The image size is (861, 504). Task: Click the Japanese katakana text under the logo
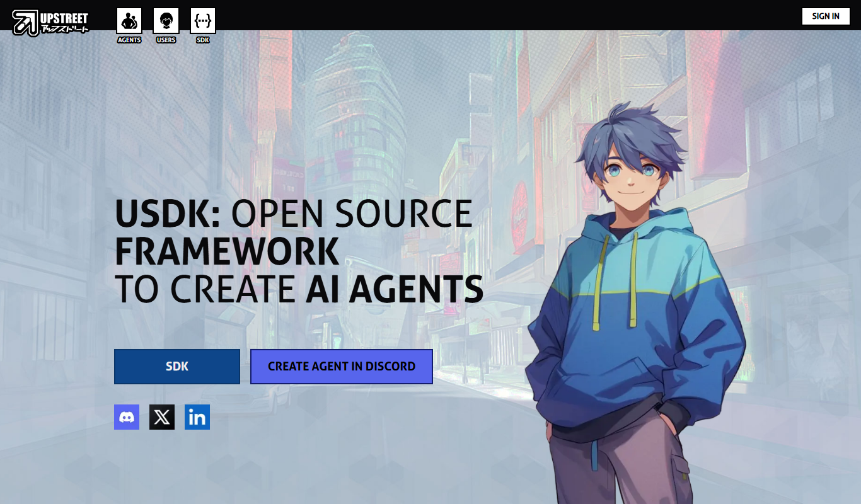pyautogui.click(x=64, y=29)
